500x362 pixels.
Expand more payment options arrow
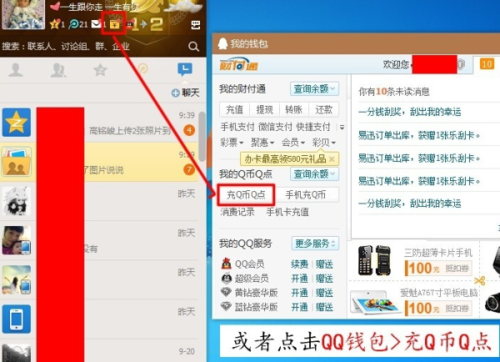click(342, 127)
